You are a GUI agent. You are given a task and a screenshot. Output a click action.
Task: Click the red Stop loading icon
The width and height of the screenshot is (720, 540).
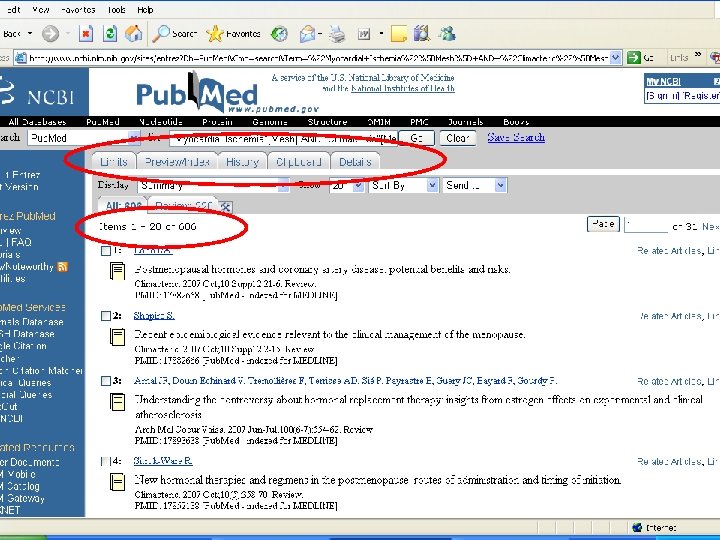pyautogui.click(x=86, y=34)
